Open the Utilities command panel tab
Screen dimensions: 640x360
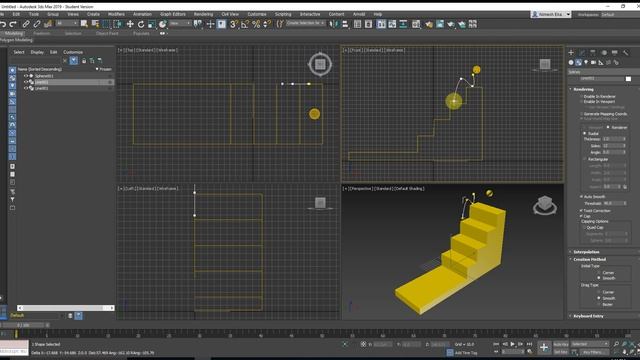tap(626, 53)
